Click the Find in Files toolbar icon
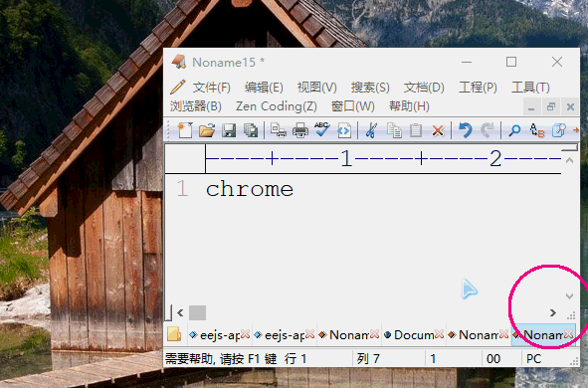Viewport: 588px width, 388px height. (x=559, y=130)
